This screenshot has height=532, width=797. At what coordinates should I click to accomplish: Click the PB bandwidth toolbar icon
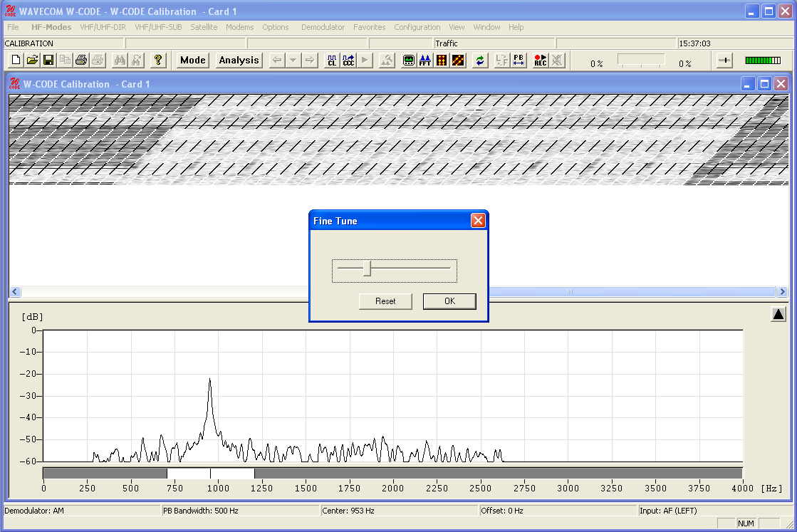519,61
